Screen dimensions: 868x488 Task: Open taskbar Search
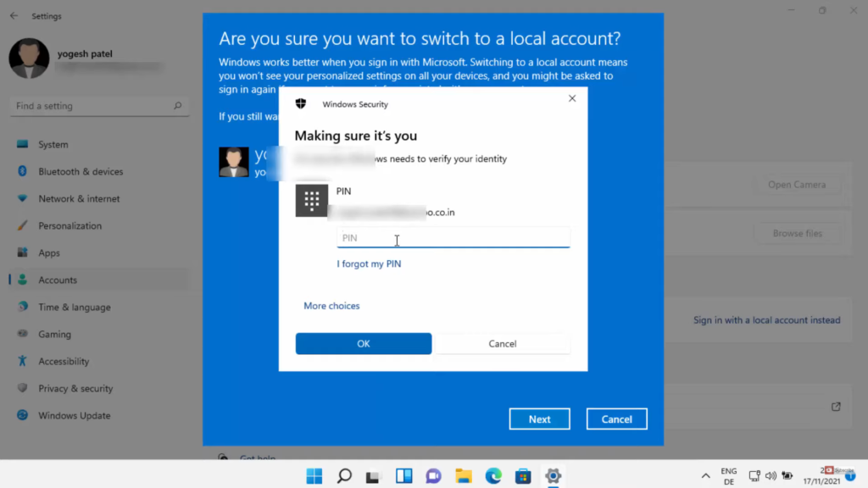point(344,476)
